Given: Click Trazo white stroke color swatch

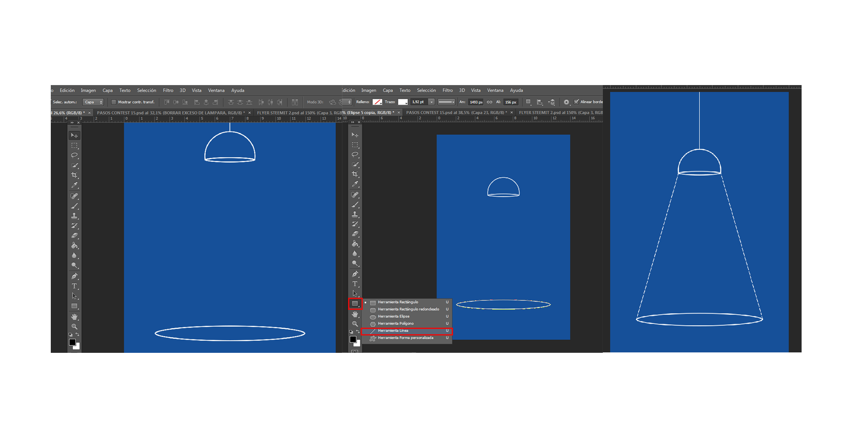Looking at the screenshot, I should [x=402, y=102].
